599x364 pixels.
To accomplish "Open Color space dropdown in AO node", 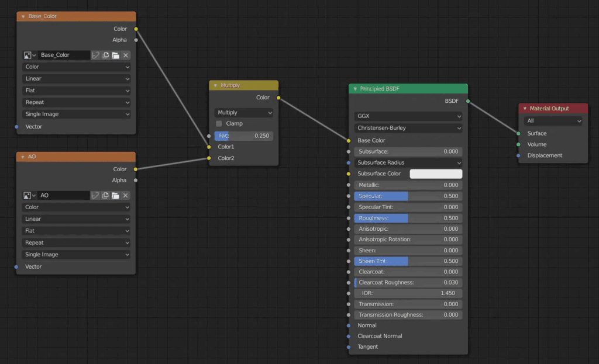I will point(76,207).
